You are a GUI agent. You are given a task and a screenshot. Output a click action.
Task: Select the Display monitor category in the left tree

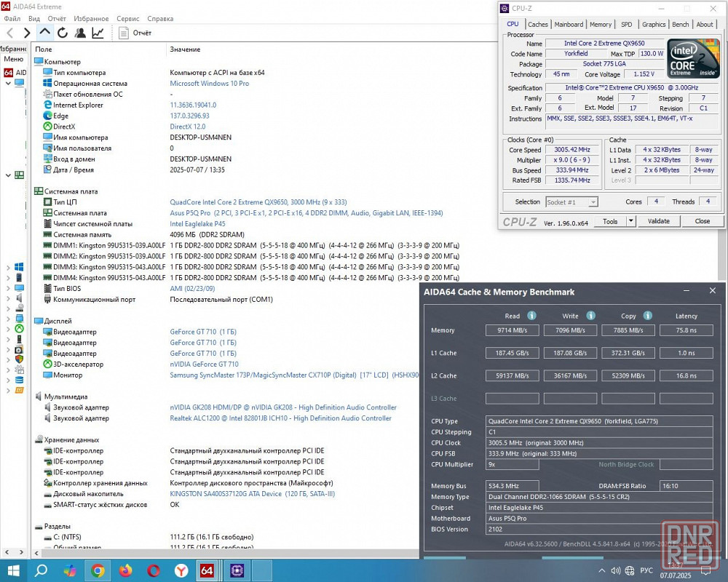[x=19, y=287]
